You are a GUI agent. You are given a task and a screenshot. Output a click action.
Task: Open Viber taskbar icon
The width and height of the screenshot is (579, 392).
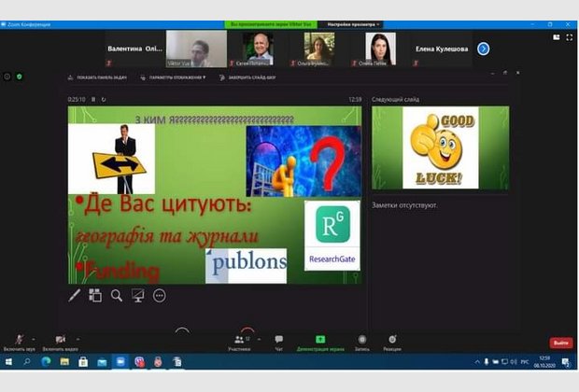[x=139, y=362]
